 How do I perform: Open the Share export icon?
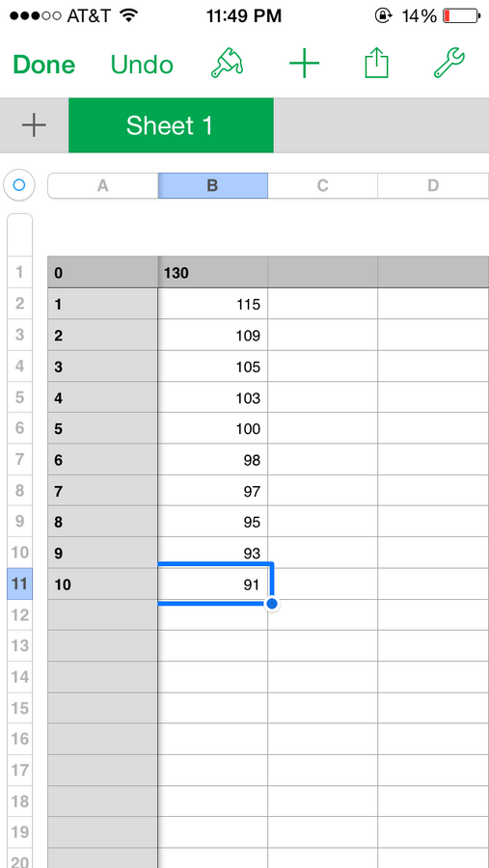pyautogui.click(x=376, y=63)
